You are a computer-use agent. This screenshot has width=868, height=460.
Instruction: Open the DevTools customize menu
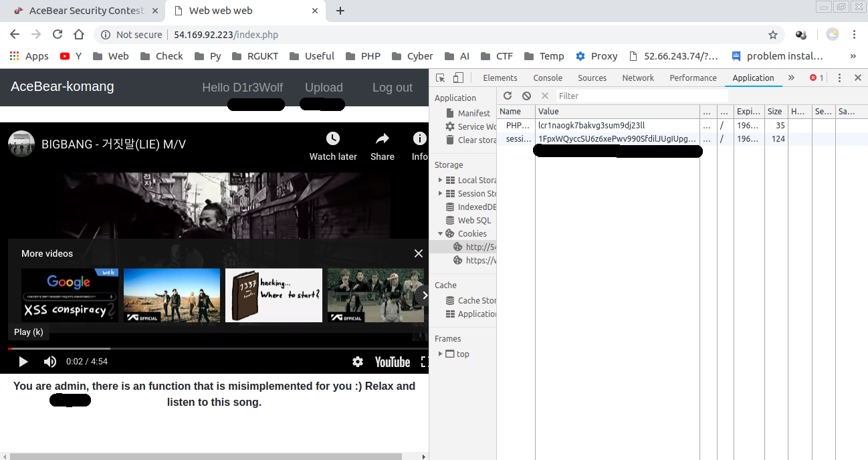840,78
